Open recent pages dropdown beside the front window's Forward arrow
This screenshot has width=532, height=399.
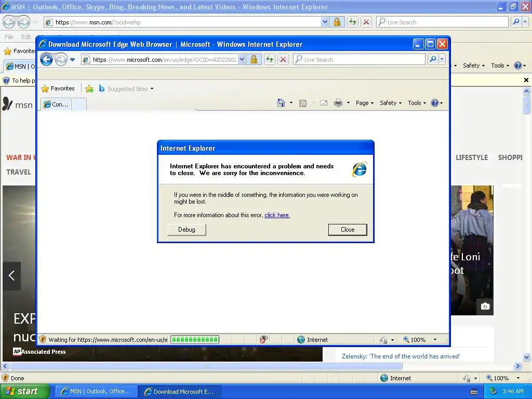(72, 60)
